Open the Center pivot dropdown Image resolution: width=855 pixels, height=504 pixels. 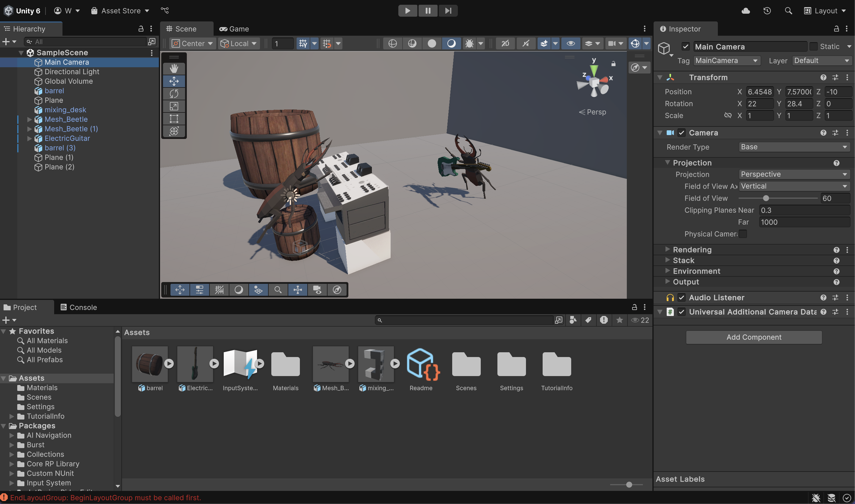192,43
